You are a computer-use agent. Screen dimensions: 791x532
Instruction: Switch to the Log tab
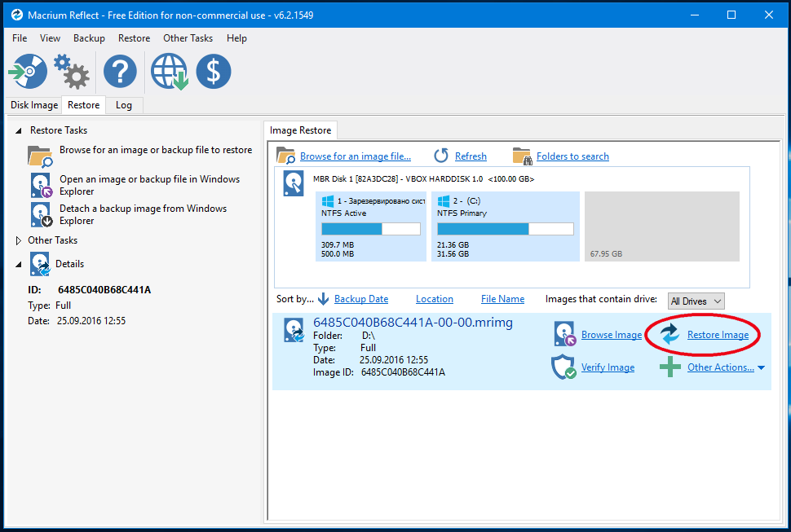click(x=124, y=105)
